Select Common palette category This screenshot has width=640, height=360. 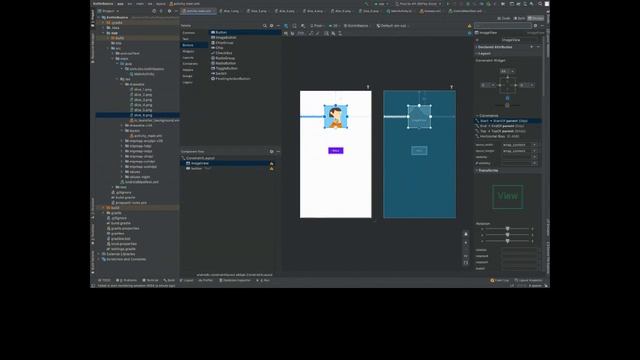(x=189, y=33)
